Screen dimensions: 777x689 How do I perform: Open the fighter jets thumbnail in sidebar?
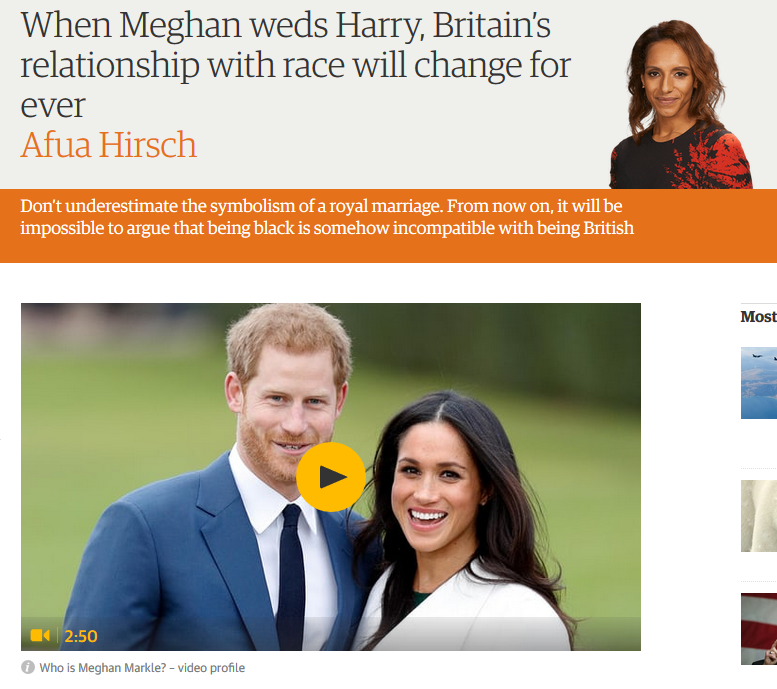pos(759,383)
